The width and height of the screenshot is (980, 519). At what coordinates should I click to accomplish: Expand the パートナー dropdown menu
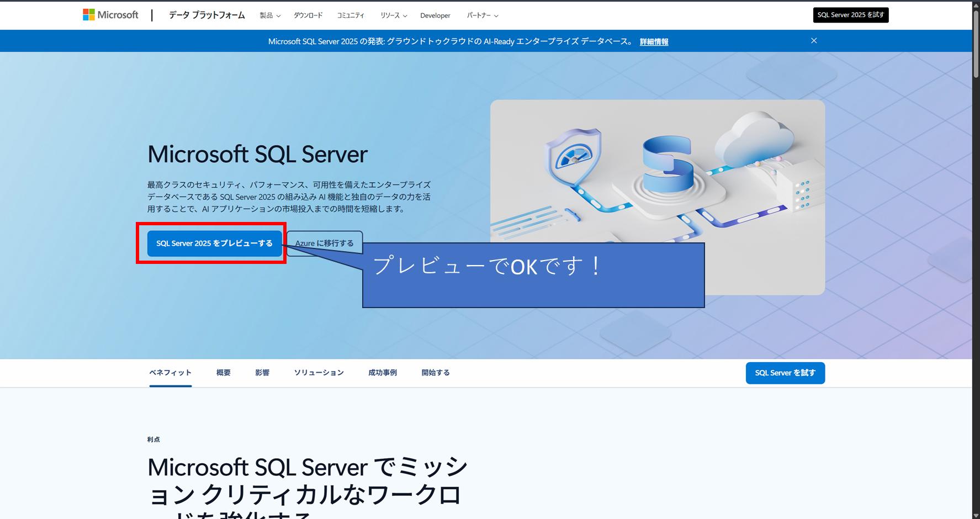coord(481,15)
